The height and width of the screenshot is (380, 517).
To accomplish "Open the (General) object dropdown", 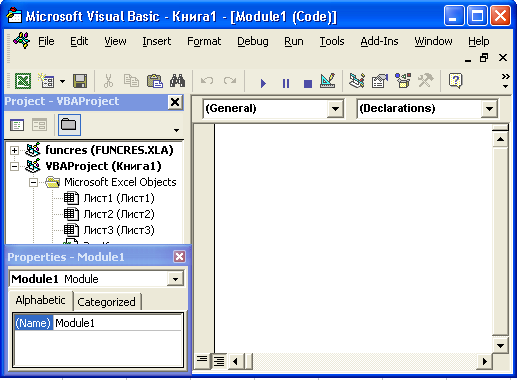I will pos(335,109).
